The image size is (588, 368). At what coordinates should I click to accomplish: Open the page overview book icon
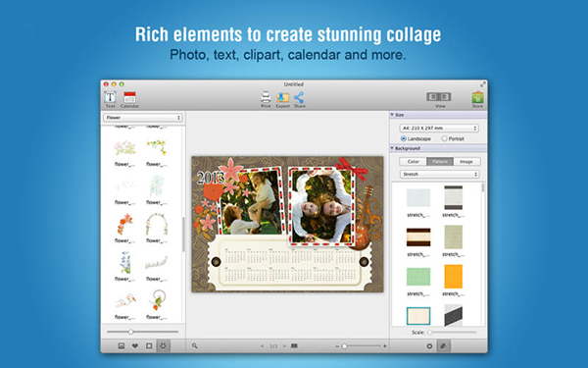coord(294,345)
